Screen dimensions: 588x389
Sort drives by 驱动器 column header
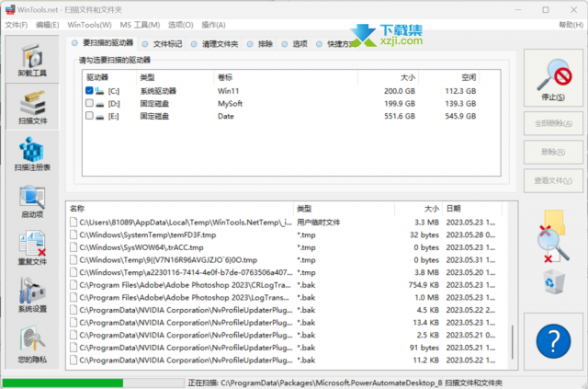109,78
